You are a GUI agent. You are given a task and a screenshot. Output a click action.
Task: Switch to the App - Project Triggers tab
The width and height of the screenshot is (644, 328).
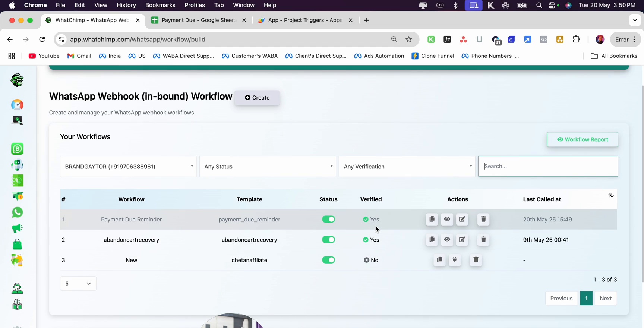tap(305, 20)
